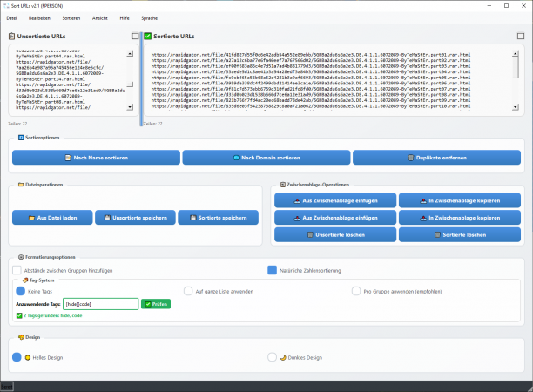Click the Tag-System tag icon
Screen dimensions: 533x392
click(25, 280)
